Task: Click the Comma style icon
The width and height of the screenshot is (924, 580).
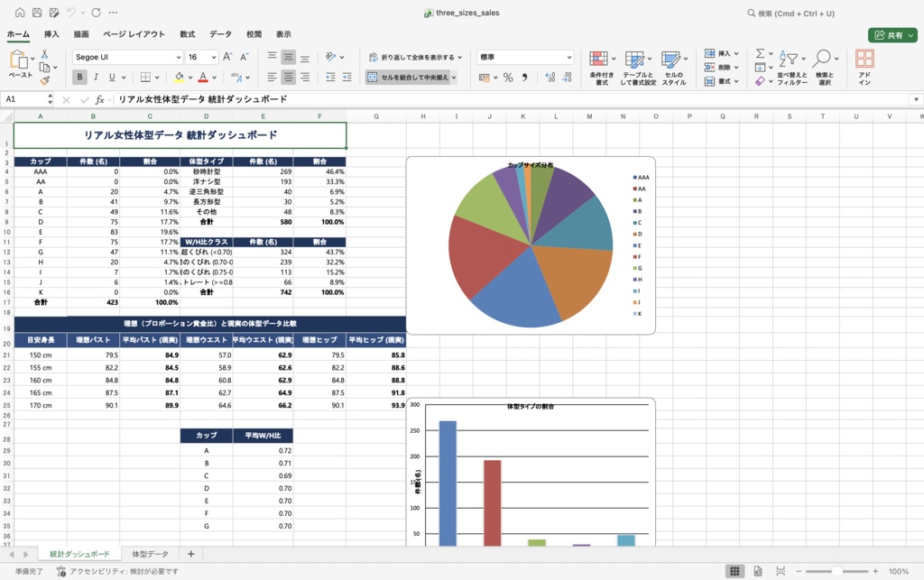Action: [x=524, y=78]
